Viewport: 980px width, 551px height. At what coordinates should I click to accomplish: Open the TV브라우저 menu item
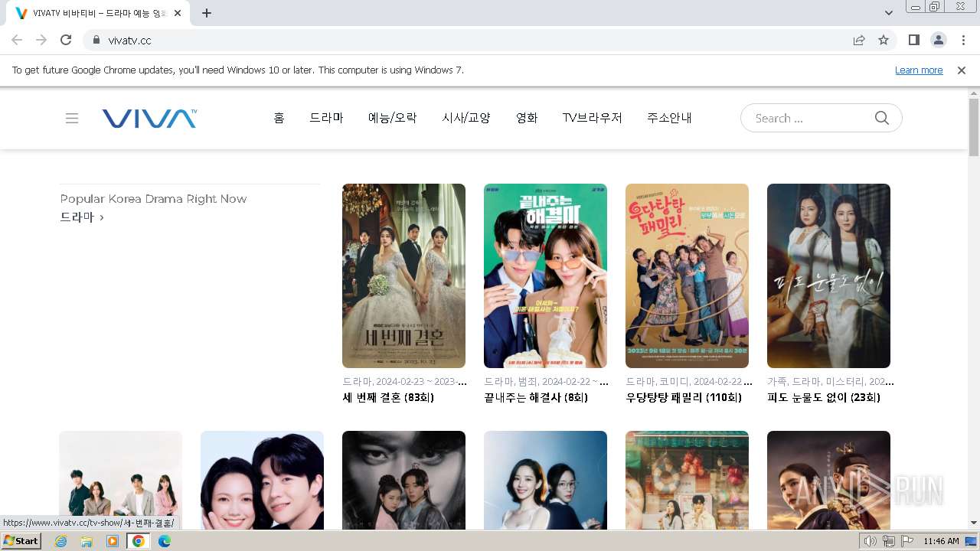593,118
